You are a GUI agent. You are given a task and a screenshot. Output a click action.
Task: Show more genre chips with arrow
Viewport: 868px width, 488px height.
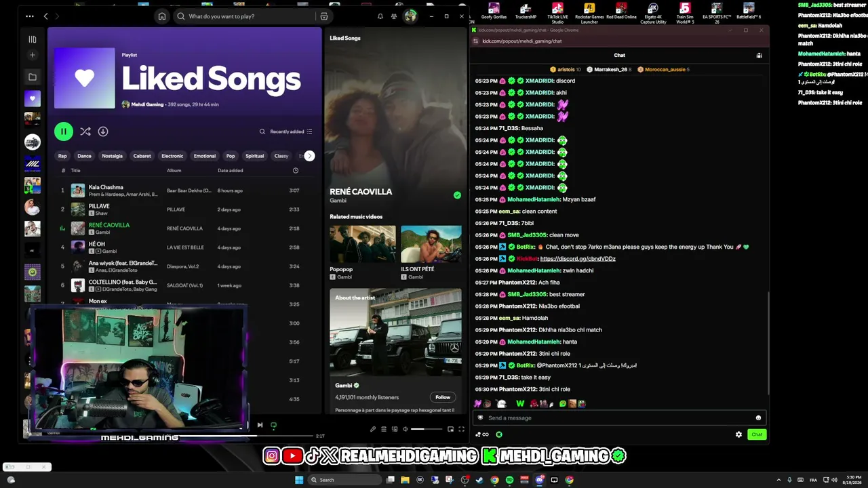click(x=309, y=156)
